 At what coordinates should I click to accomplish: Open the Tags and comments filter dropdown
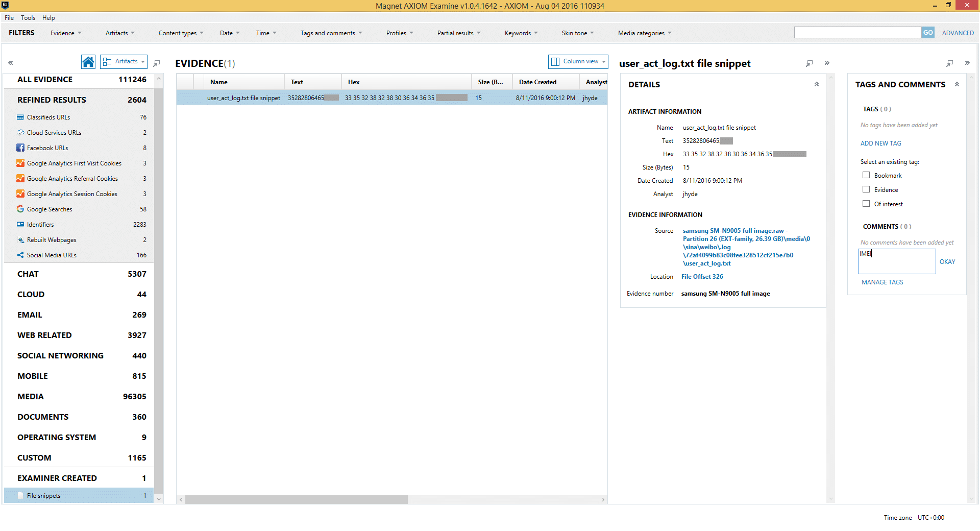coord(331,33)
